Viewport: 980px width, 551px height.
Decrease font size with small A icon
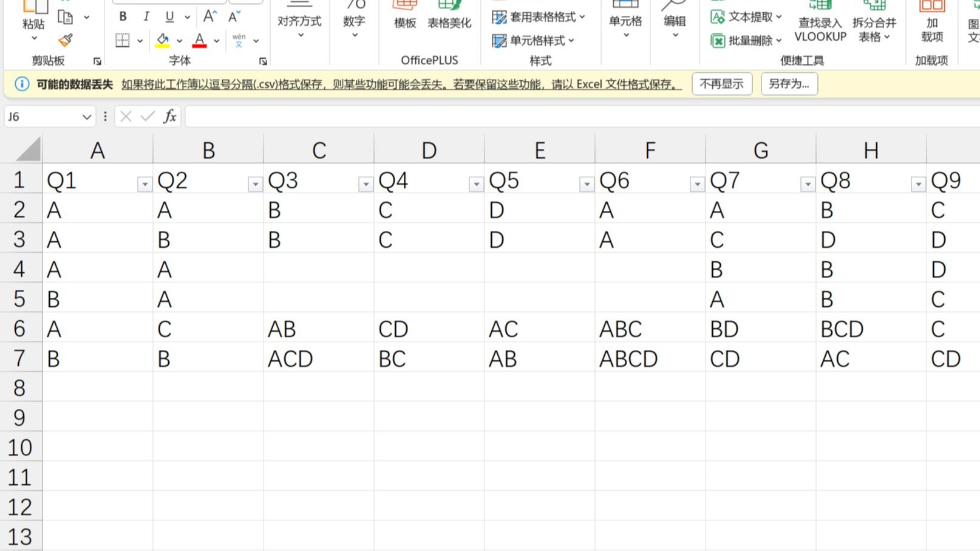point(234,16)
